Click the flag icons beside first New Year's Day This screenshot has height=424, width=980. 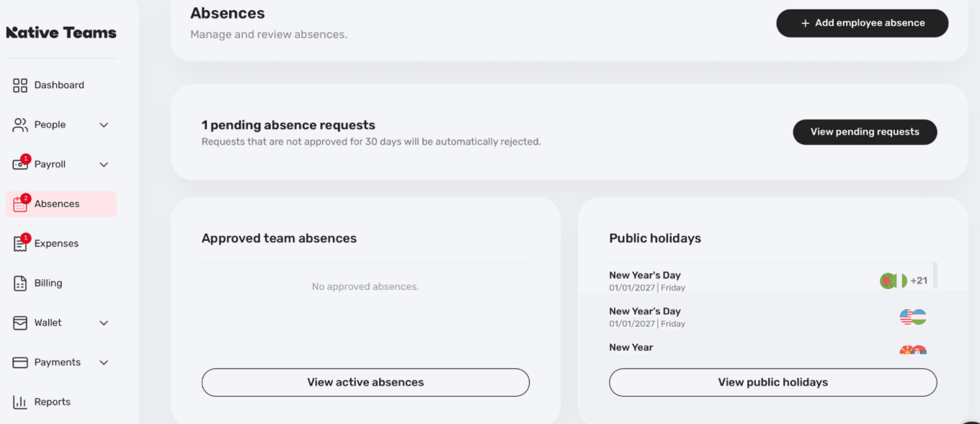click(893, 281)
